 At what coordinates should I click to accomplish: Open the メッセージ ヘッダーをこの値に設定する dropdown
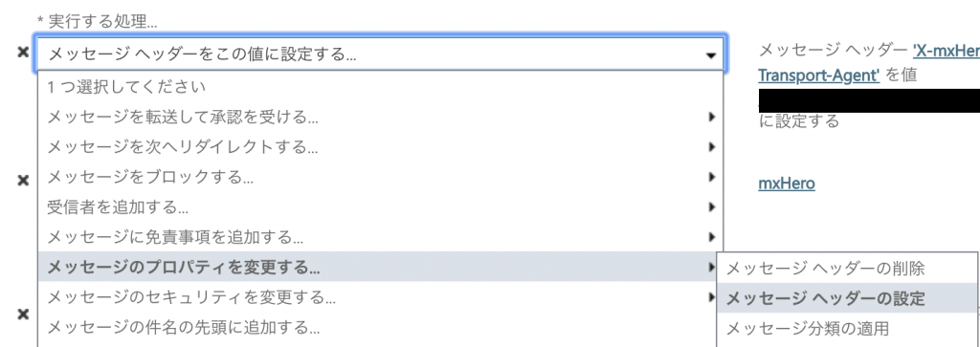tap(380, 54)
